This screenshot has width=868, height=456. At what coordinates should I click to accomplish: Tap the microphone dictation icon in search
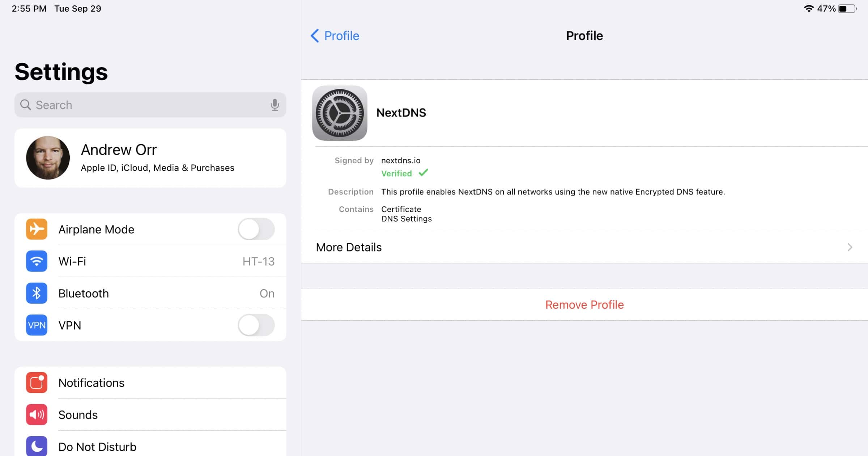[x=275, y=105]
